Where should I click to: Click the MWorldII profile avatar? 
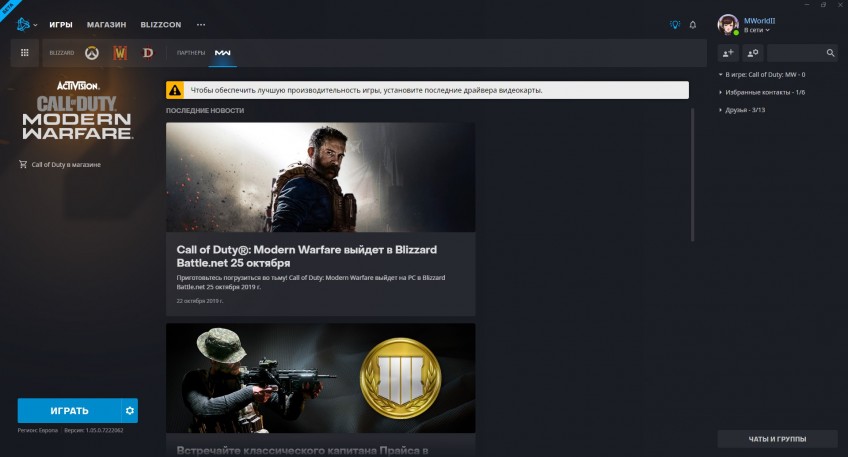tap(728, 25)
